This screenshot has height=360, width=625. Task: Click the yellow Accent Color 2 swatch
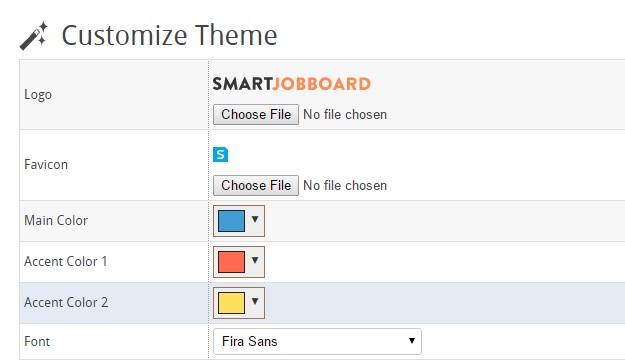[231, 303]
